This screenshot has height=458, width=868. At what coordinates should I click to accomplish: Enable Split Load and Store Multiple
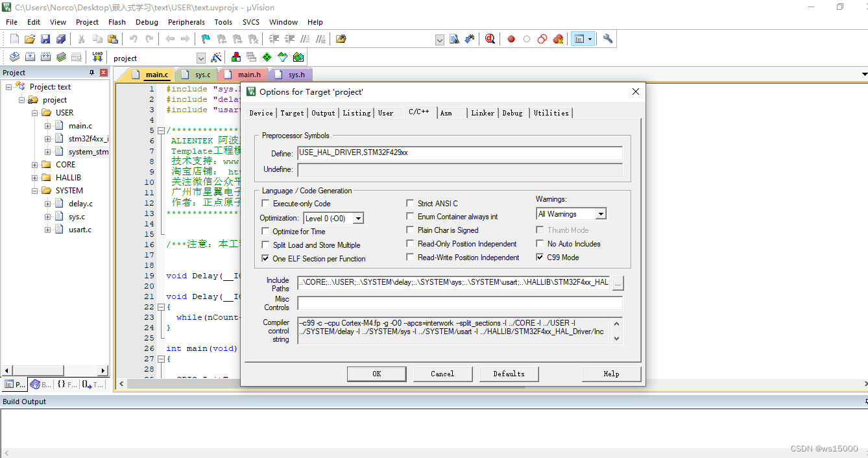[x=265, y=245]
